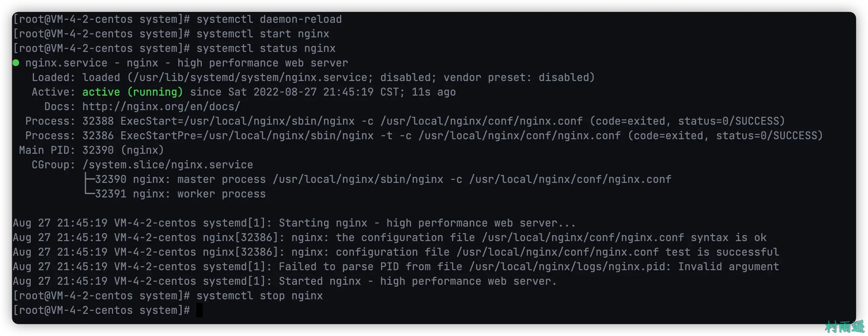Viewport: 868px width, 336px height.
Task: Click the CGroup path /system.slice/nginx.service
Action: 167,165
